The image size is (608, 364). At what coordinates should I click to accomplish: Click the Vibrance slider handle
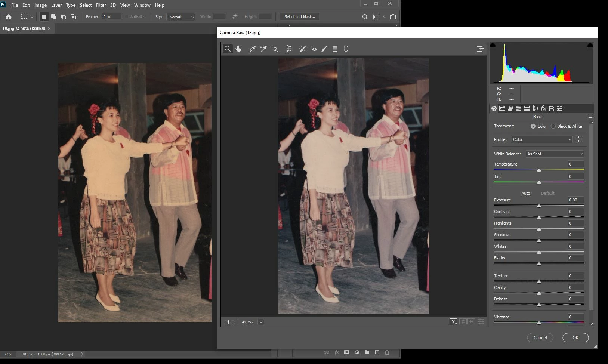coord(539,323)
